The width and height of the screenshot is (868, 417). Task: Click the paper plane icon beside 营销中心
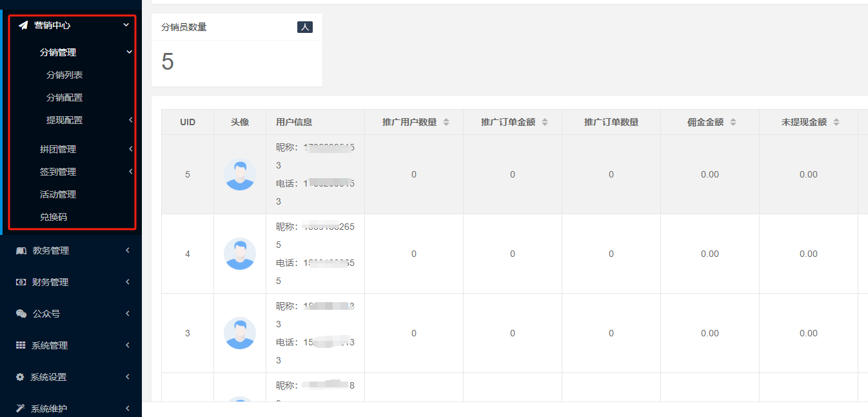tap(23, 25)
